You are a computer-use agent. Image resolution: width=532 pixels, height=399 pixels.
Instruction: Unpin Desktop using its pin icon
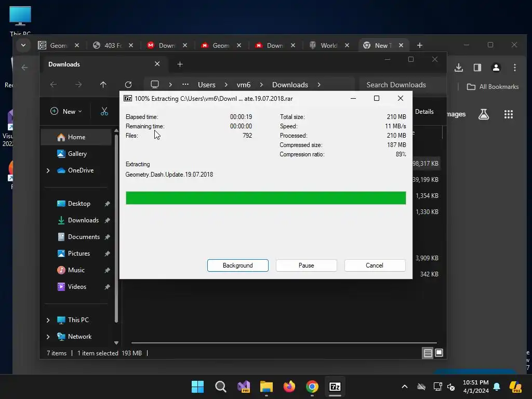(x=107, y=204)
